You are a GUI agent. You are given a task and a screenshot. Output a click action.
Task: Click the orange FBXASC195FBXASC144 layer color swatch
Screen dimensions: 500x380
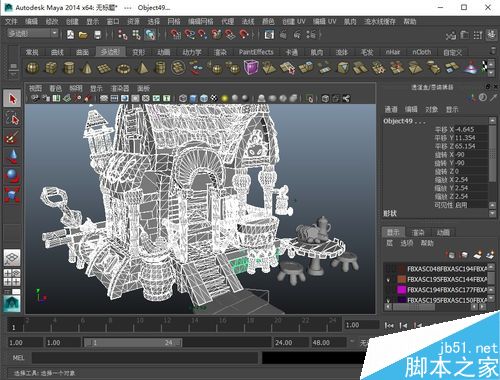click(402, 279)
